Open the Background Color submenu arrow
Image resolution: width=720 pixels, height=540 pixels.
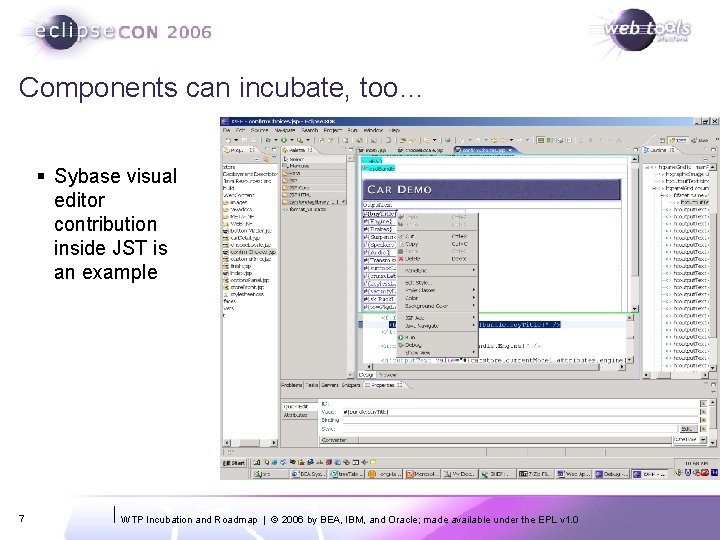pos(473,306)
